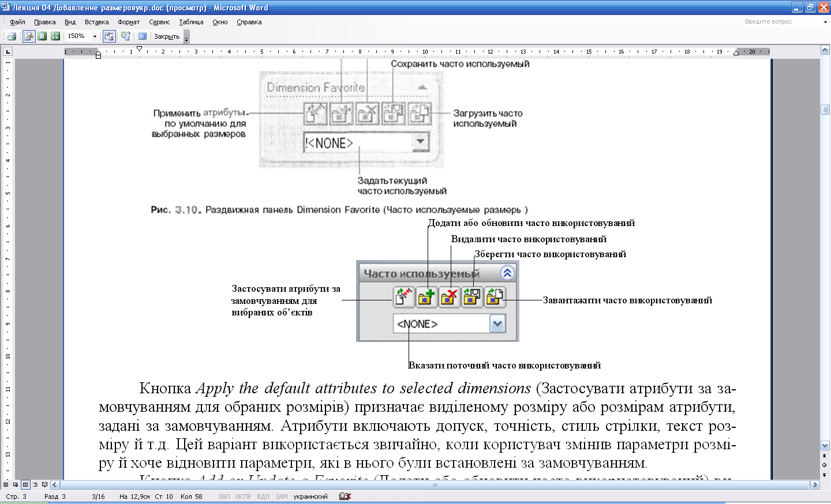Open the Файл menu
Viewport: 831px width, 504px height.
17,22
